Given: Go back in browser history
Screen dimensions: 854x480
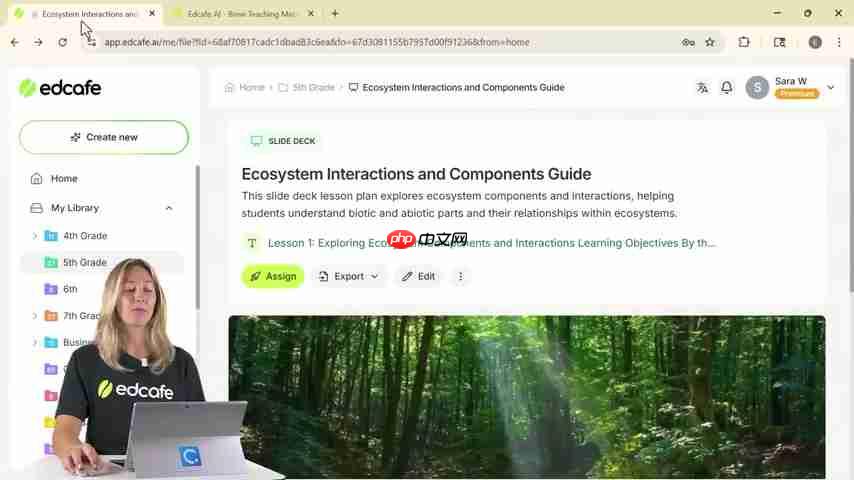Looking at the screenshot, I should tap(15, 42).
